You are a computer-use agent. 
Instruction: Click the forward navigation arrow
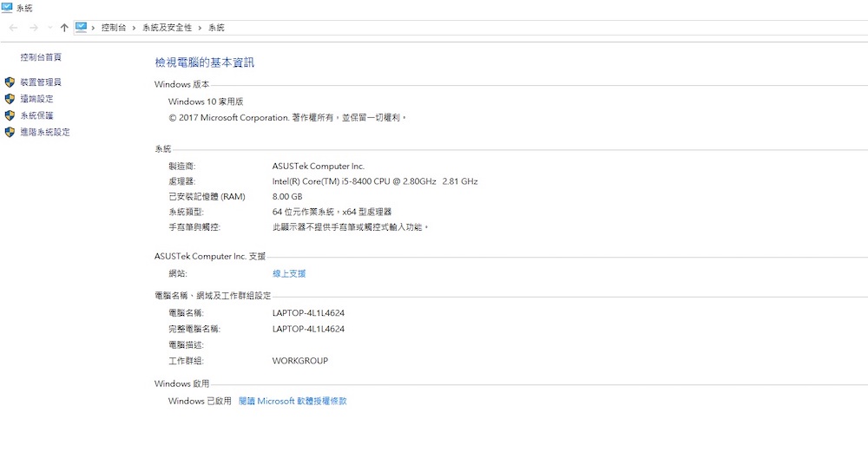(x=33, y=28)
